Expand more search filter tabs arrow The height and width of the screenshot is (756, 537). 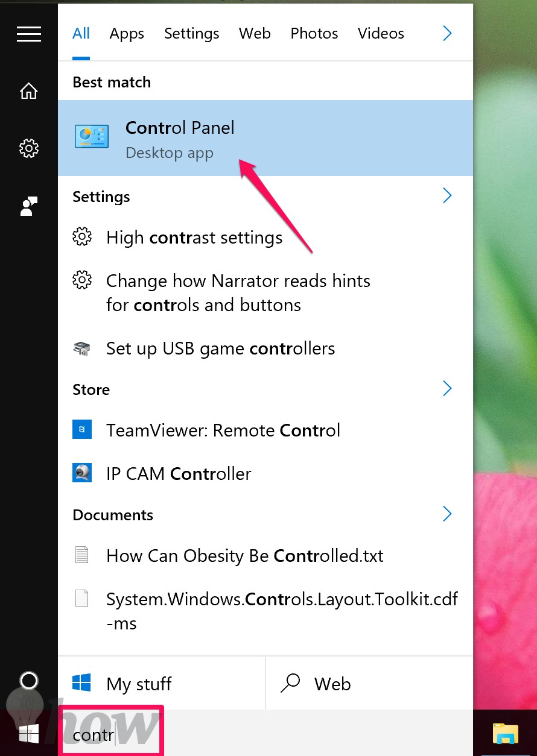pyautogui.click(x=447, y=33)
